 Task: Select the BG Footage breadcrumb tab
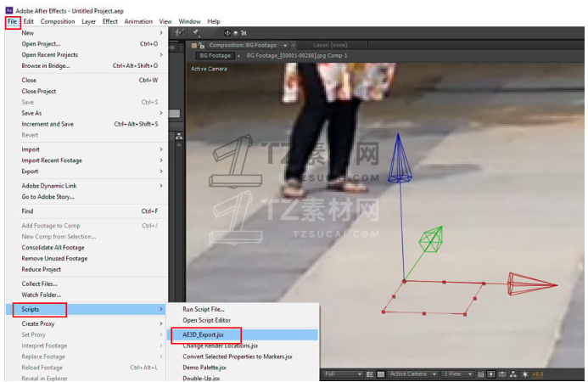coord(216,55)
